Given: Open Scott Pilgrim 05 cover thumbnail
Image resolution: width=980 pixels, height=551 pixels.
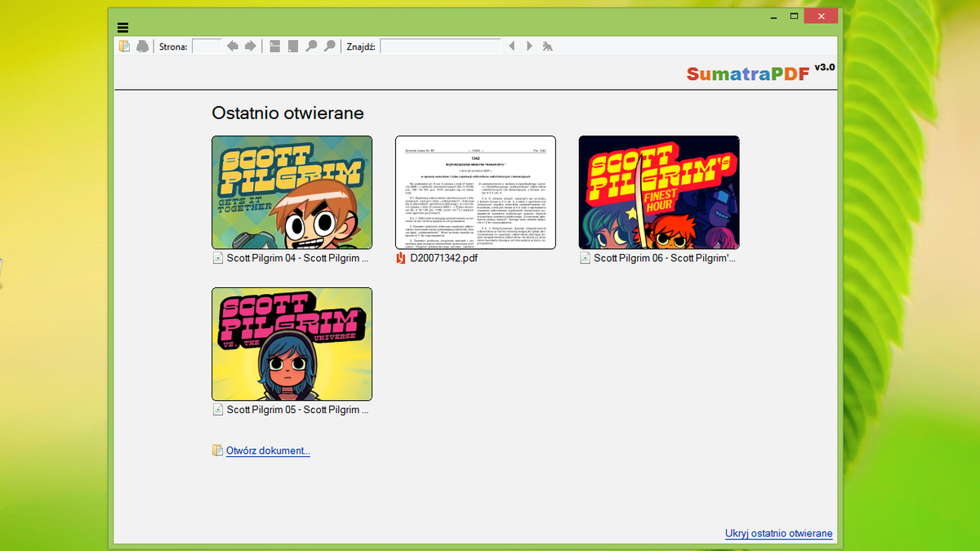Looking at the screenshot, I should [x=292, y=344].
